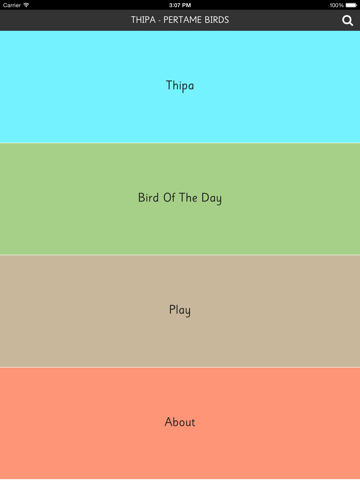
Task: Tap the "Play" text label
Action: click(180, 310)
